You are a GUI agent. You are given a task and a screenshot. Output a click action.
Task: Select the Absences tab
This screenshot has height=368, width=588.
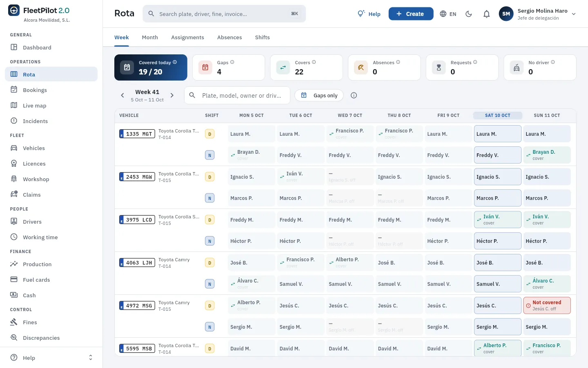(229, 37)
